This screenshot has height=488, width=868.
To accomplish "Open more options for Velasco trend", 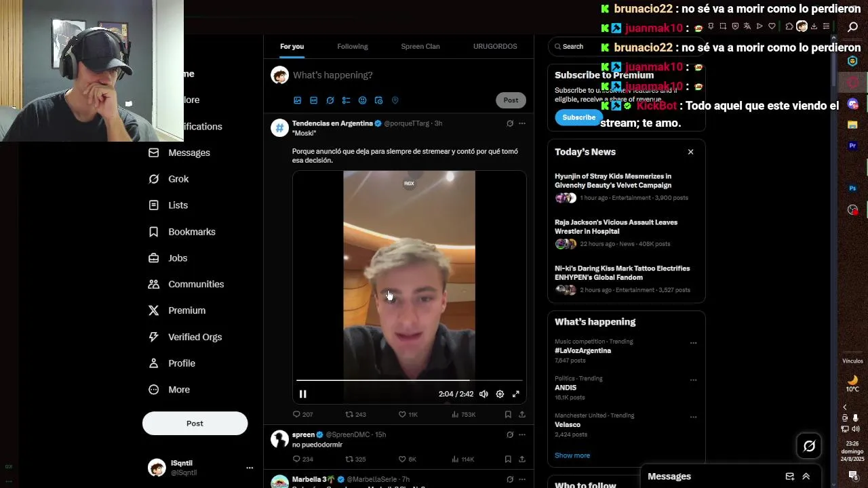I will point(693,417).
